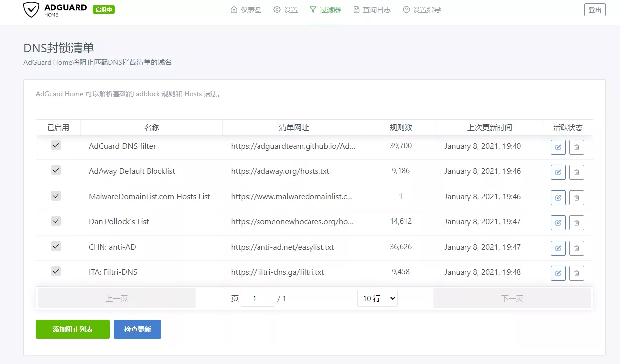Click the 'Dan Pollock's List' name text
The height and width of the screenshot is (364, 620).
[119, 222]
